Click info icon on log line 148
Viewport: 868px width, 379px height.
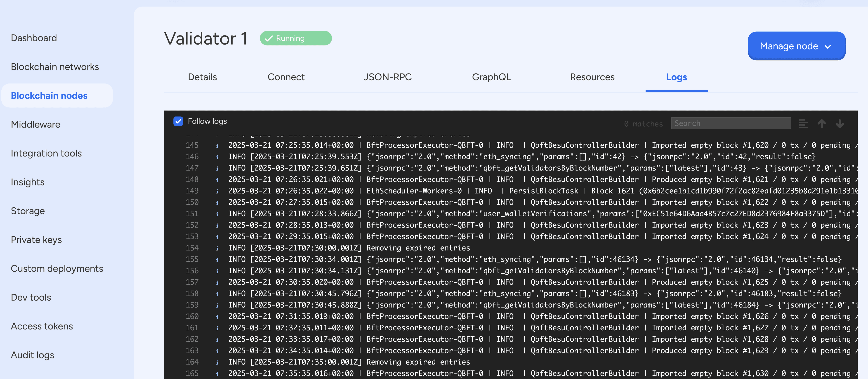click(217, 180)
